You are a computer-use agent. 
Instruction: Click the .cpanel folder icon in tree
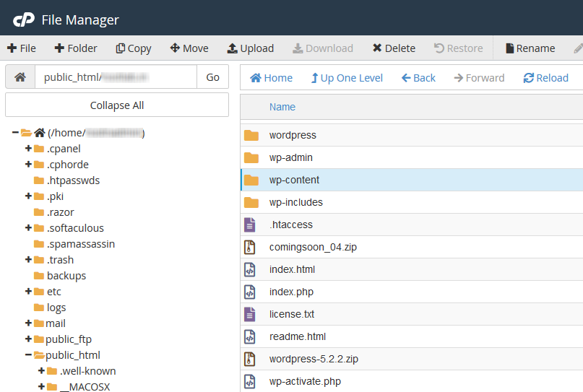click(39, 149)
